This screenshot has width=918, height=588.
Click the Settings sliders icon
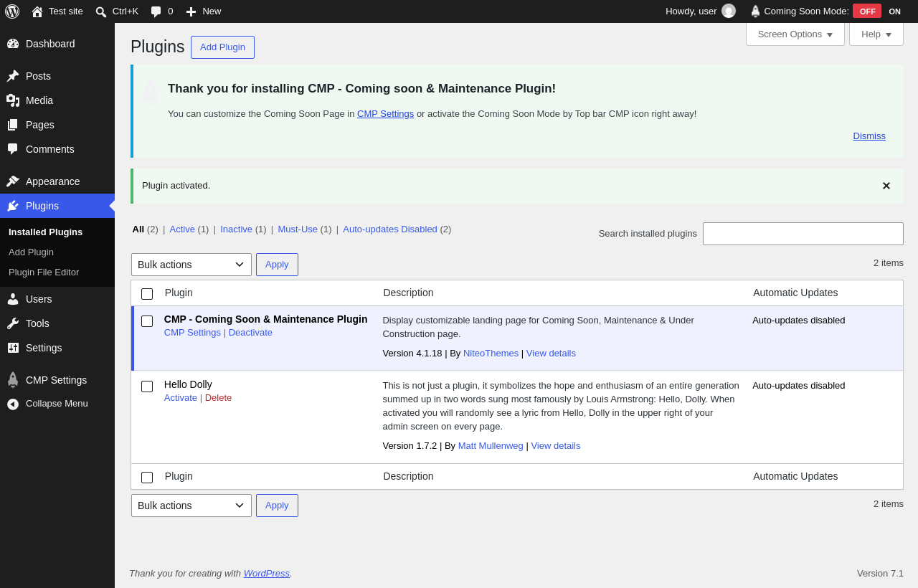[x=13, y=348]
